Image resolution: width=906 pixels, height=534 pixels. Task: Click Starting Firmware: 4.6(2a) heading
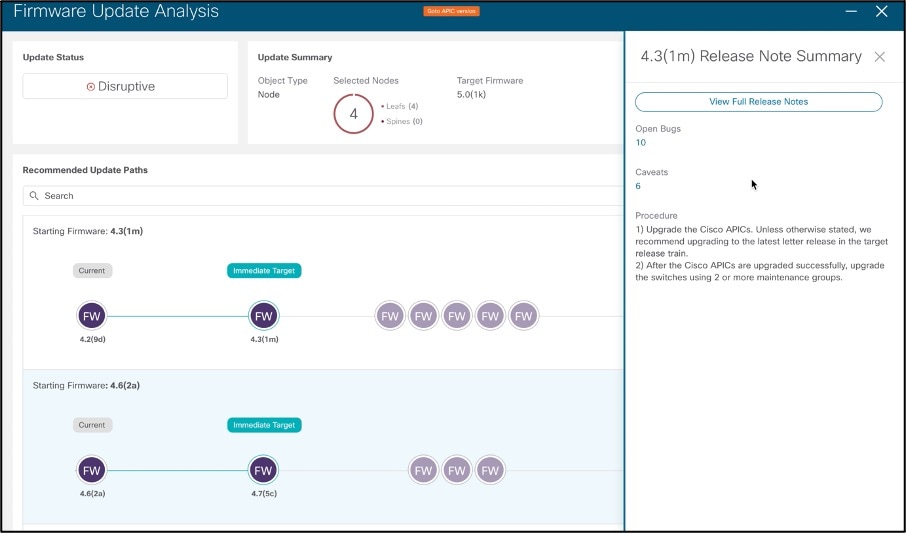[86, 385]
